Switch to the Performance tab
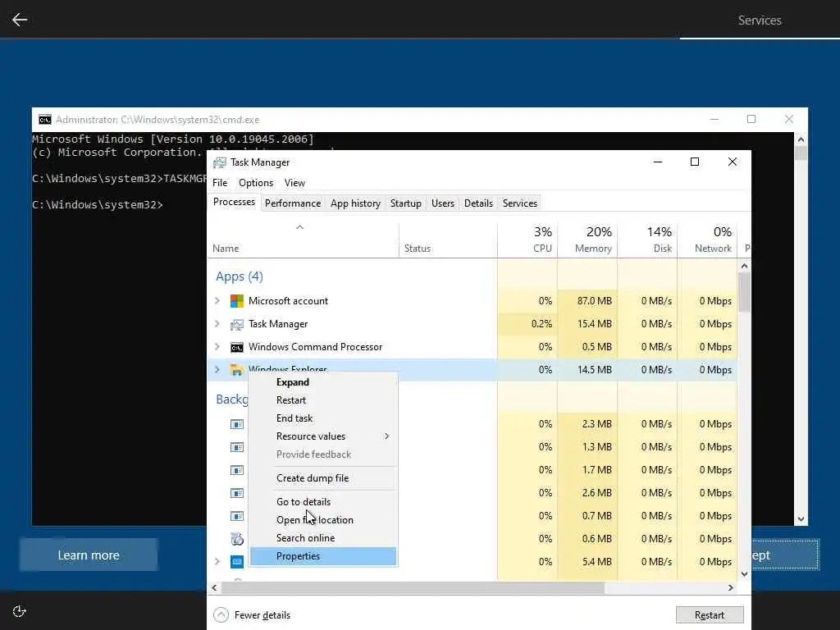840x630 pixels. [x=293, y=203]
